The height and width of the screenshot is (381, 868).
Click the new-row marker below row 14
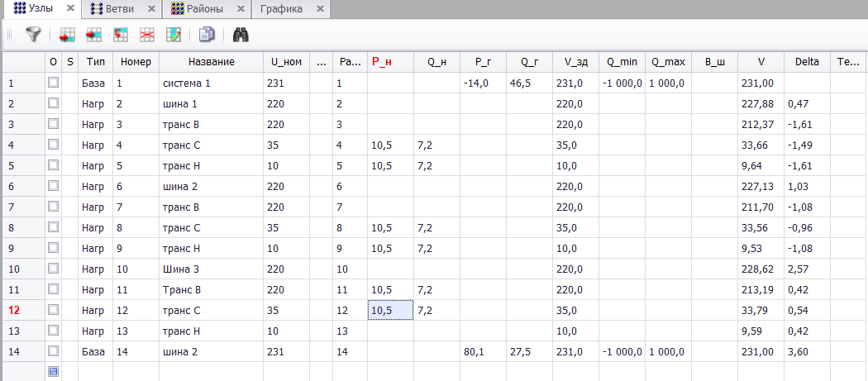pos(54,372)
